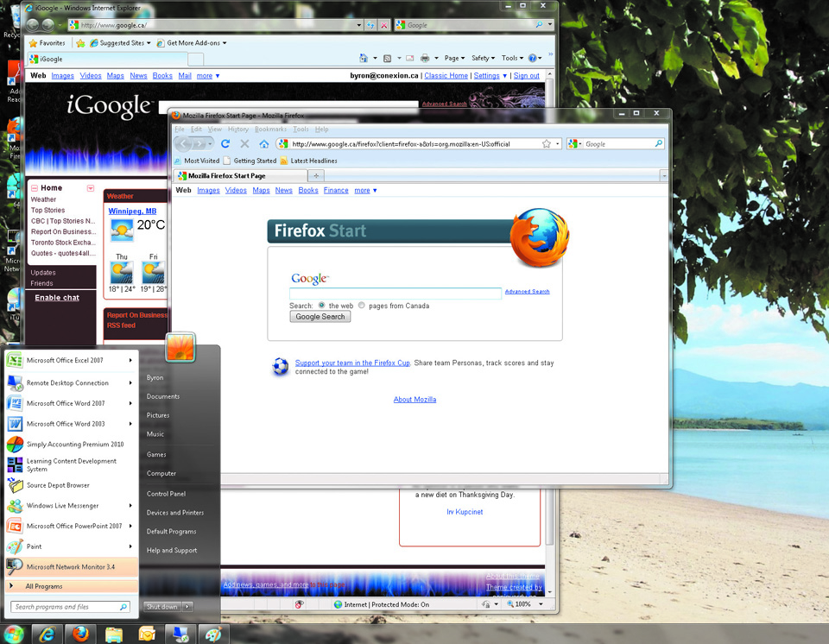Click Latest Headlines on Firefox bookmarks toolbar
Viewport: 829px width, 644px height.
tap(308, 161)
